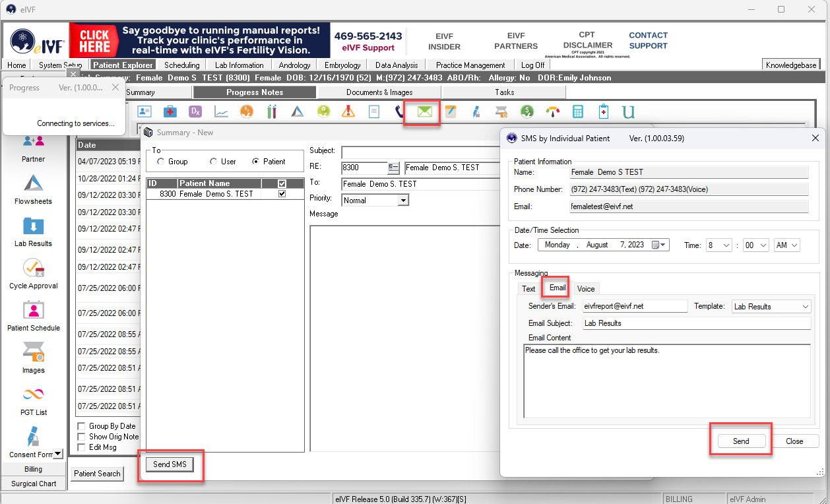This screenshot has width=830, height=504.
Task: Open the Partner panel icon
Action: pos(33,148)
